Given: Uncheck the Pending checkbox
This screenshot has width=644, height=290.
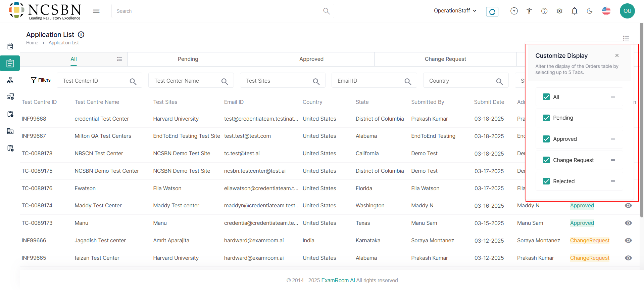Looking at the screenshot, I should (x=546, y=118).
